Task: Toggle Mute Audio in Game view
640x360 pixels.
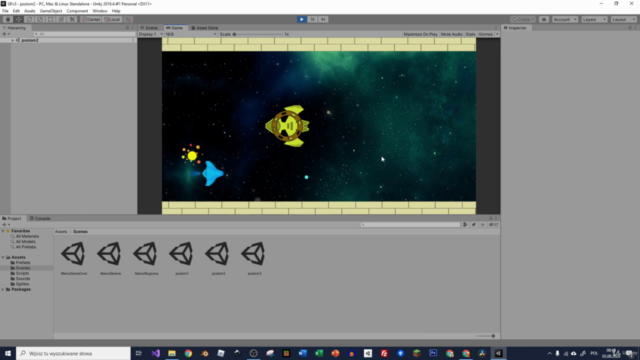Action: coord(452,34)
